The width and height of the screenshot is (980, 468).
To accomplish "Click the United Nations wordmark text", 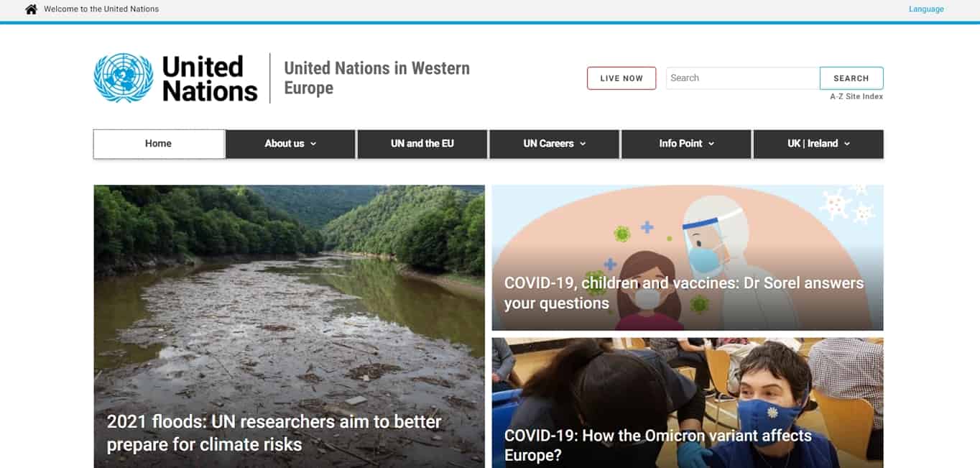I will click(210, 78).
